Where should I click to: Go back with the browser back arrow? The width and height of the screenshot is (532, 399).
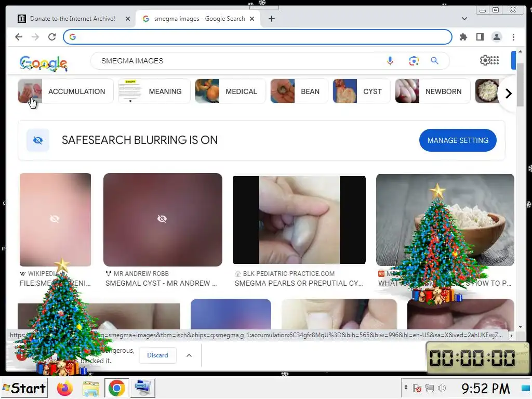click(19, 37)
